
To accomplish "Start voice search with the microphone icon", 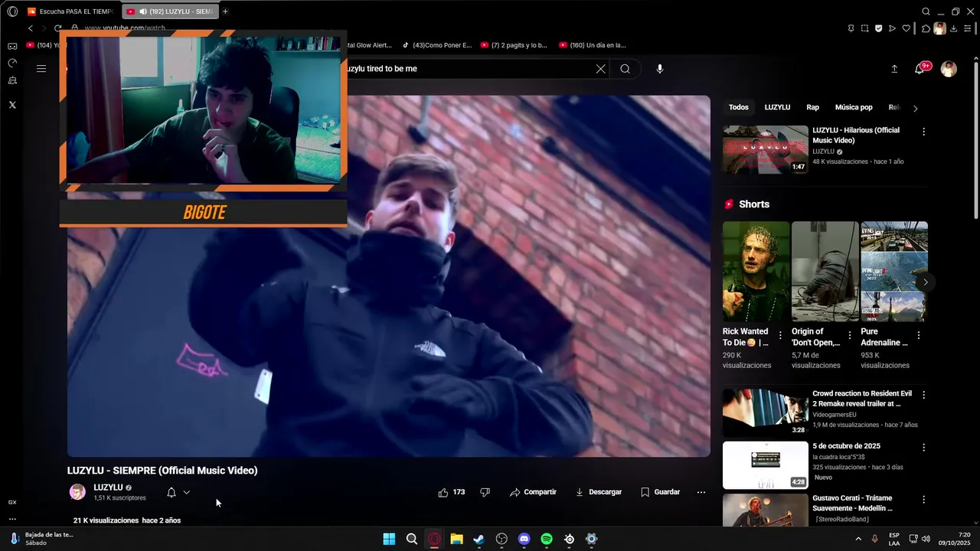I will (x=660, y=69).
